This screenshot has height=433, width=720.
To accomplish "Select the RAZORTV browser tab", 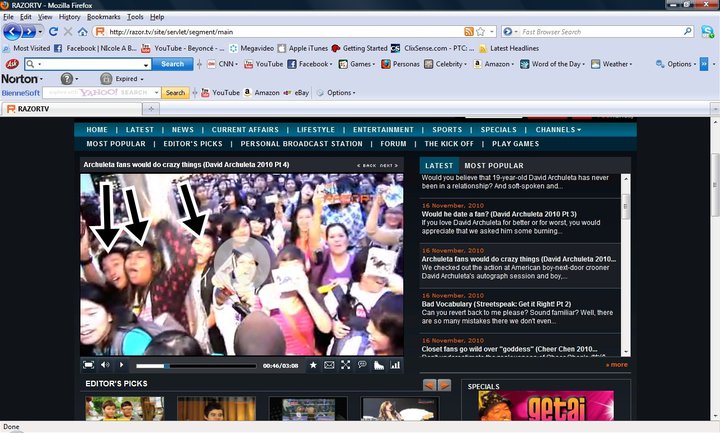I will (72, 109).
